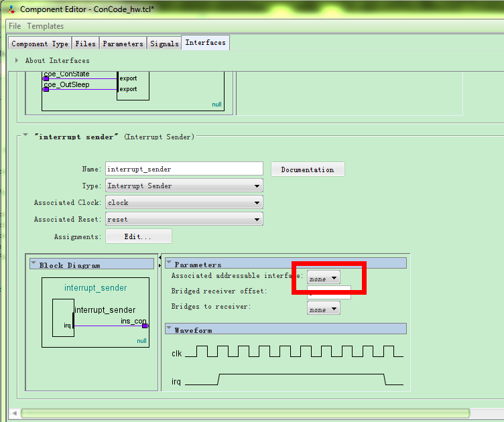This screenshot has width=504, height=422.
Task: Collapse the interrupt sender interface section
Action: 25,135
